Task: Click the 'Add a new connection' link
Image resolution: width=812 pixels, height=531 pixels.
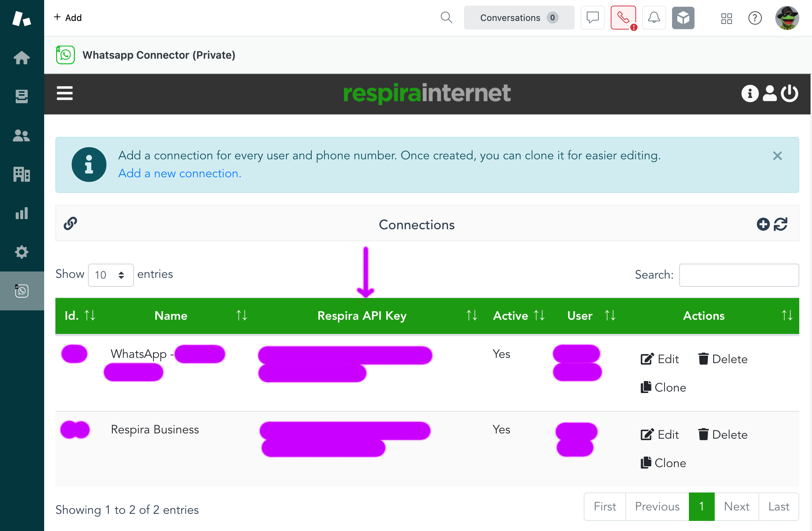Action: pos(180,174)
